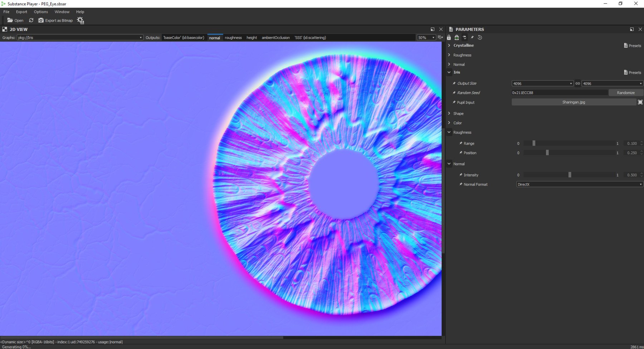Click the pin icon in Parameters toolbar
This screenshot has height=349, width=644.
pos(472,38)
